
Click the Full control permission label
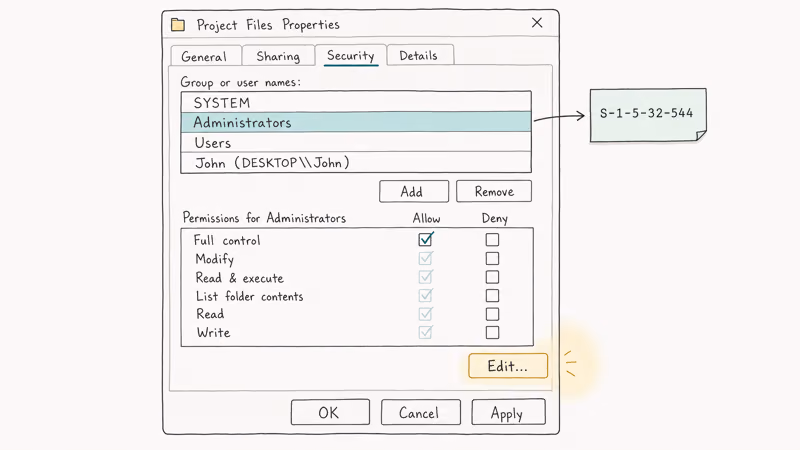(x=227, y=240)
